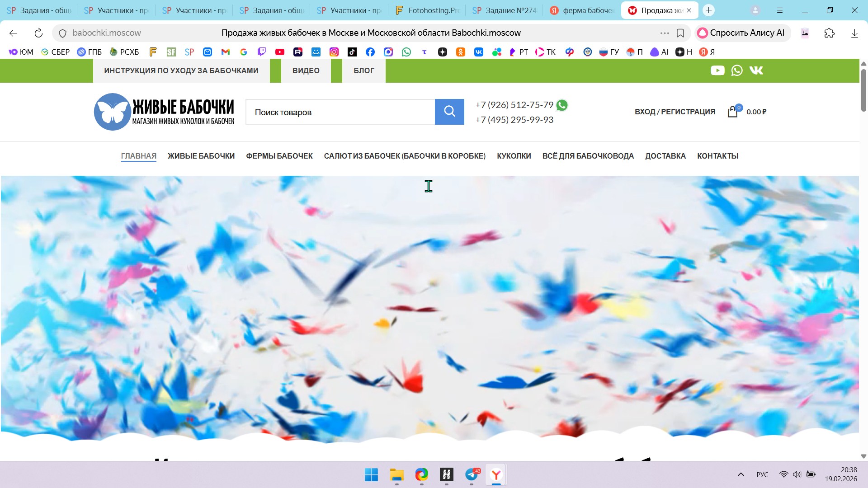Screen dimensions: 868x488
Task: Click the Поиск товаров search field
Action: pyautogui.click(x=340, y=112)
